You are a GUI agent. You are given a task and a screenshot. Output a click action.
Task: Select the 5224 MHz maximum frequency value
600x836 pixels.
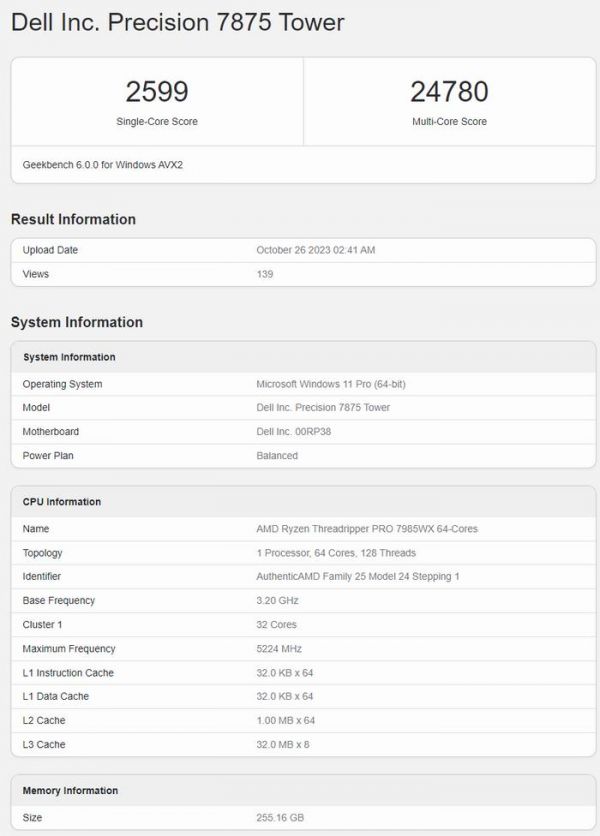pos(278,649)
